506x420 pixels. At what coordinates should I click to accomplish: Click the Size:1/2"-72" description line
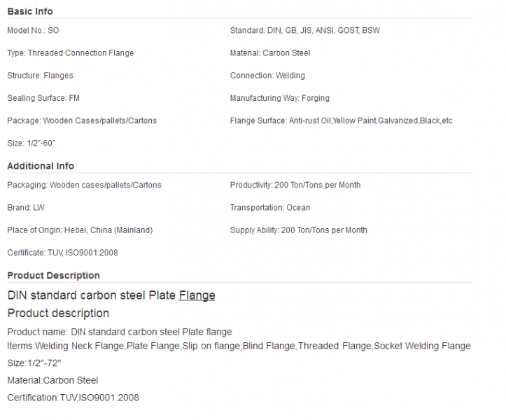(x=34, y=363)
